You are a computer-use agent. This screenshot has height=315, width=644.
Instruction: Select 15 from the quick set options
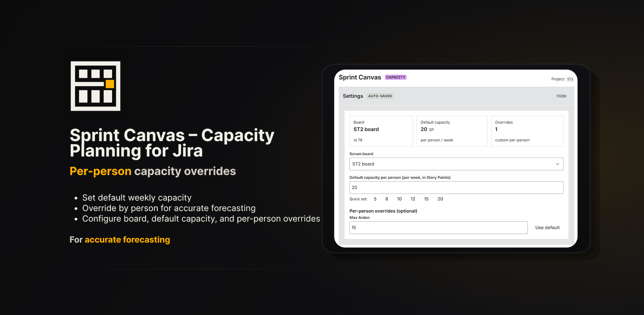point(426,199)
